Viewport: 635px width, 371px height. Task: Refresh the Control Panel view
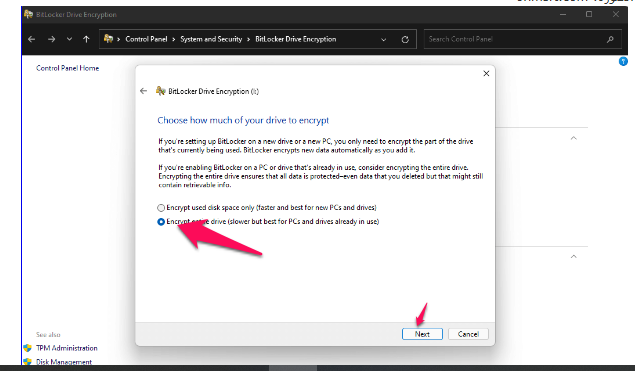pos(405,40)
